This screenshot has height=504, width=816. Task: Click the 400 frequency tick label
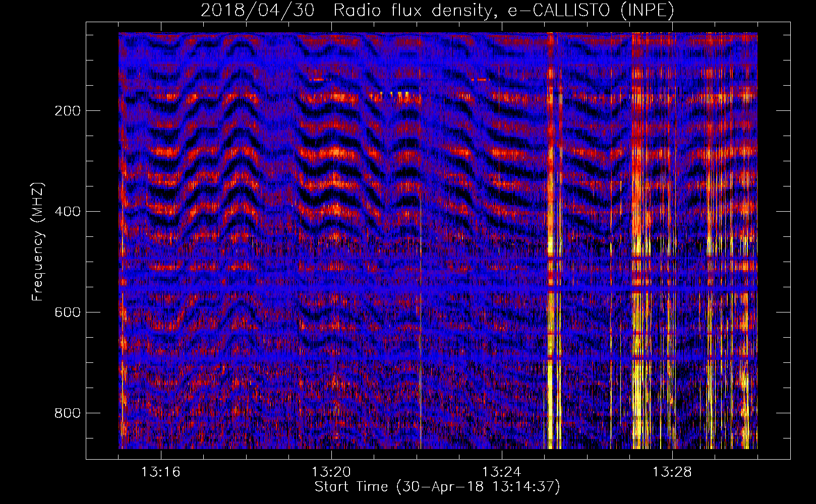68,212
